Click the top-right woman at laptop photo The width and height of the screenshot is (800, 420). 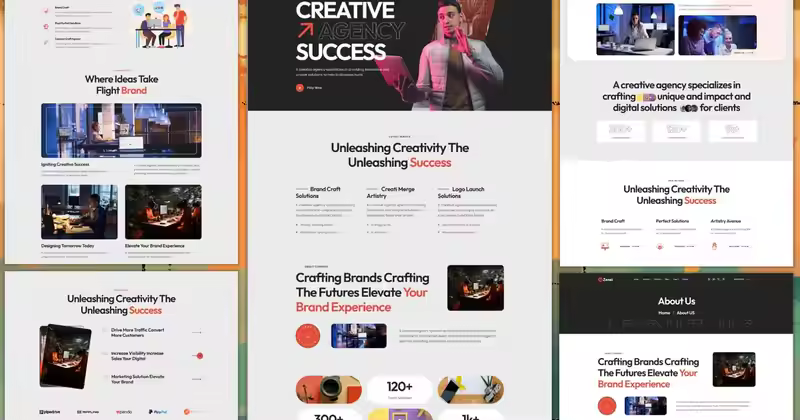(635, 29)
